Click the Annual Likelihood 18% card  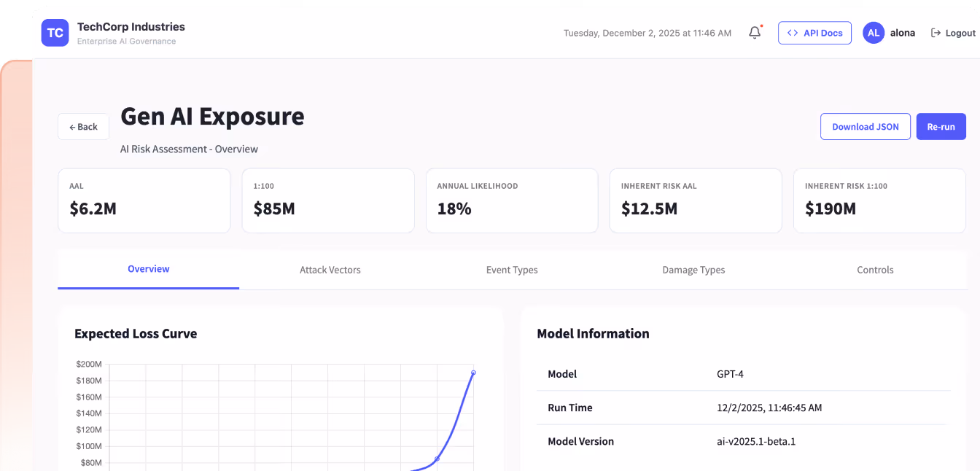click(x=512, y=201)
